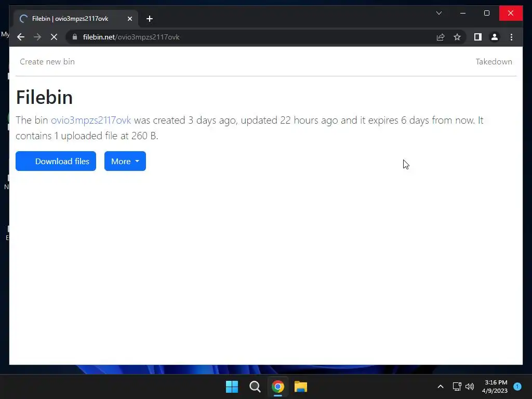This screenshot has width=532, height=399.
Task: Expand the More dropdown button
Action: pyautogui.click(x=125, y=161)
